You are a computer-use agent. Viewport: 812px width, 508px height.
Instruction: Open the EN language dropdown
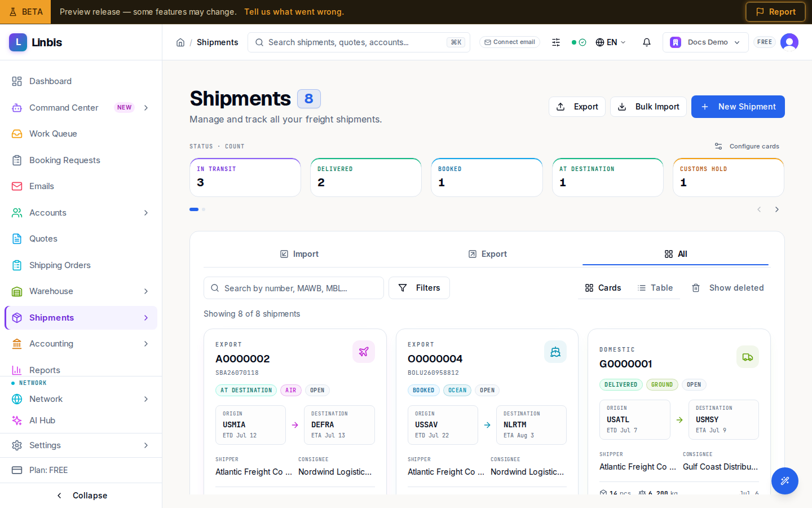point(611,42)
